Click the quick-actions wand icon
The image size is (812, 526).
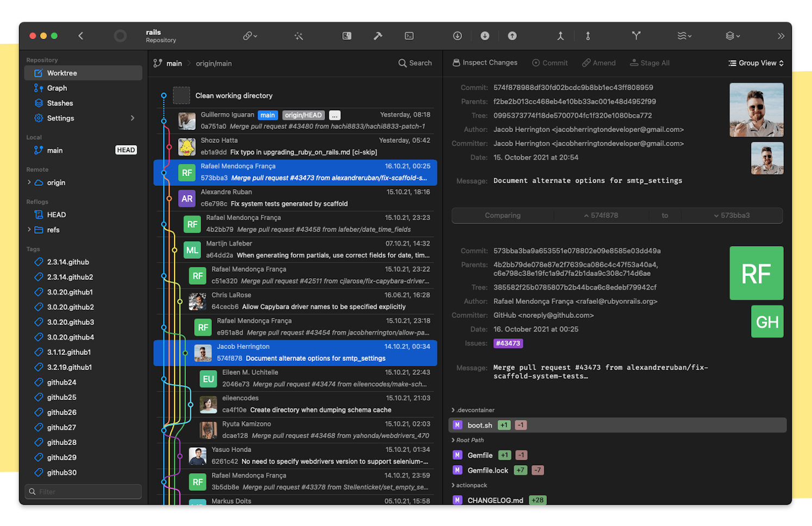tap(298, 36)
